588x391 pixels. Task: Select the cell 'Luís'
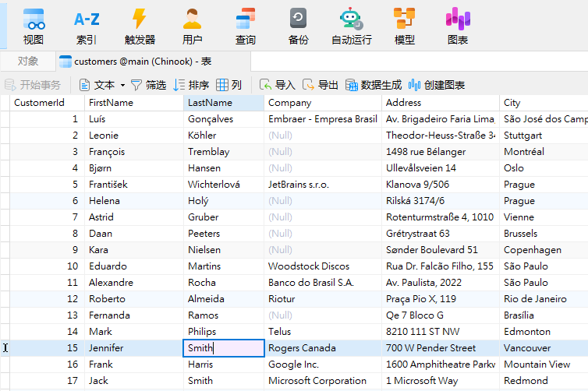tap(134, 119)
